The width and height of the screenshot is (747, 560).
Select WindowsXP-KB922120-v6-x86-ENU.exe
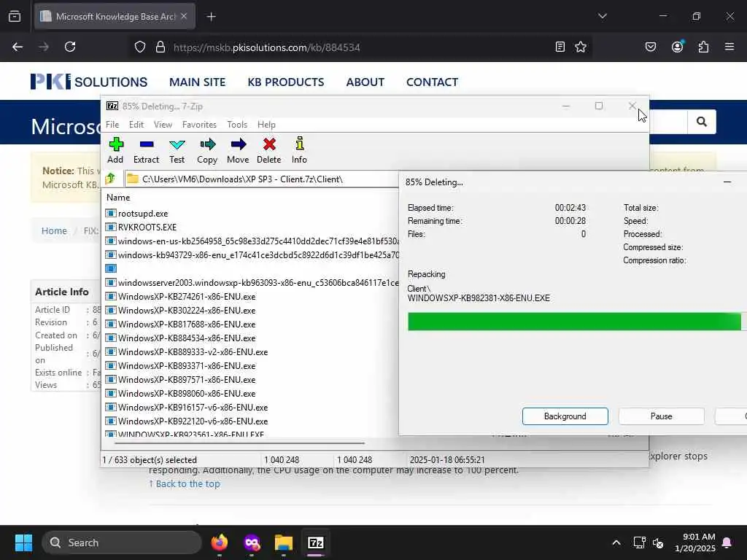(x=193, y=421)
